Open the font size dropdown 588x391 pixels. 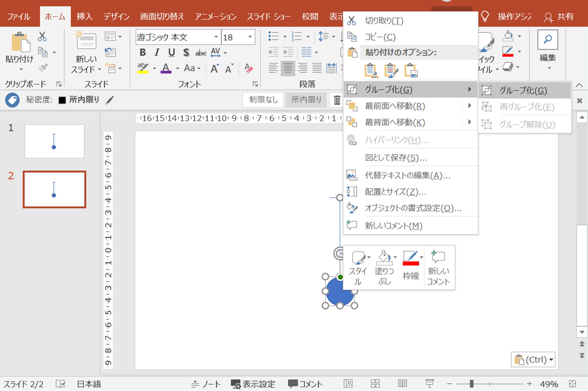[250, 37]
